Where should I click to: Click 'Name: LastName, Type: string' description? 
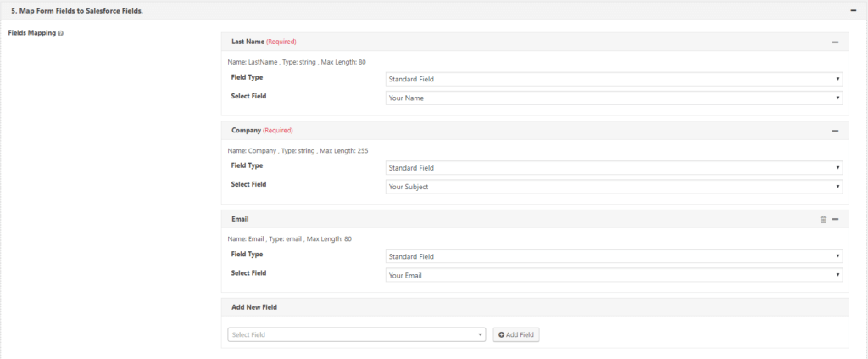pyautogui.click(x=297, y=62)
